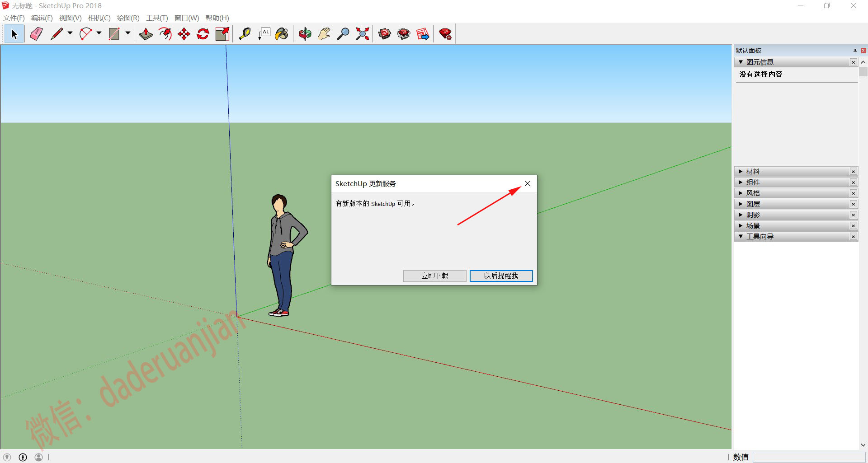Close the 材料 panel

[854, 172]
